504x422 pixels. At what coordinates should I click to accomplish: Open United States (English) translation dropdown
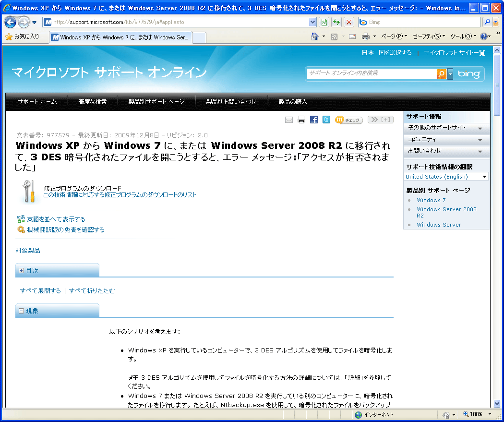pos(446,177)
